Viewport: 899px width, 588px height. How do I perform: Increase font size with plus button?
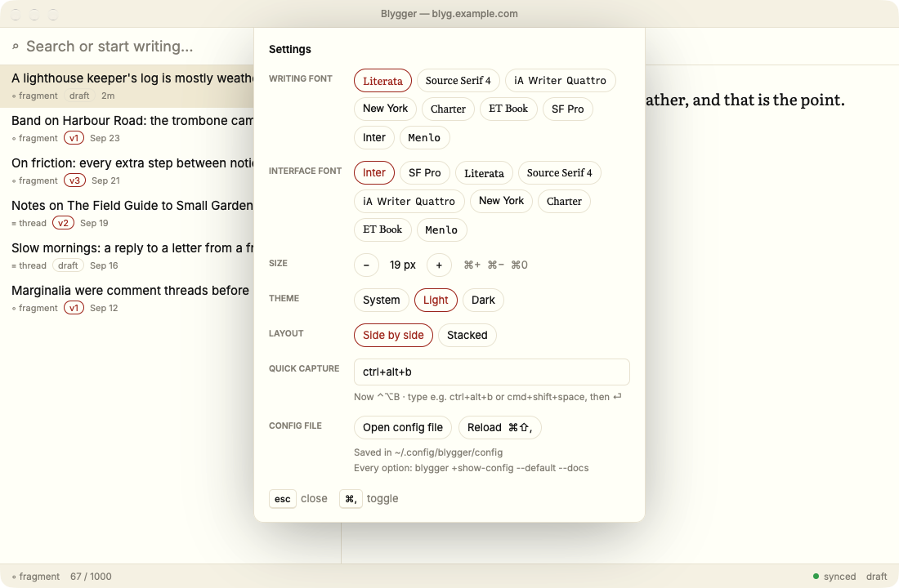tap(439, 265)
